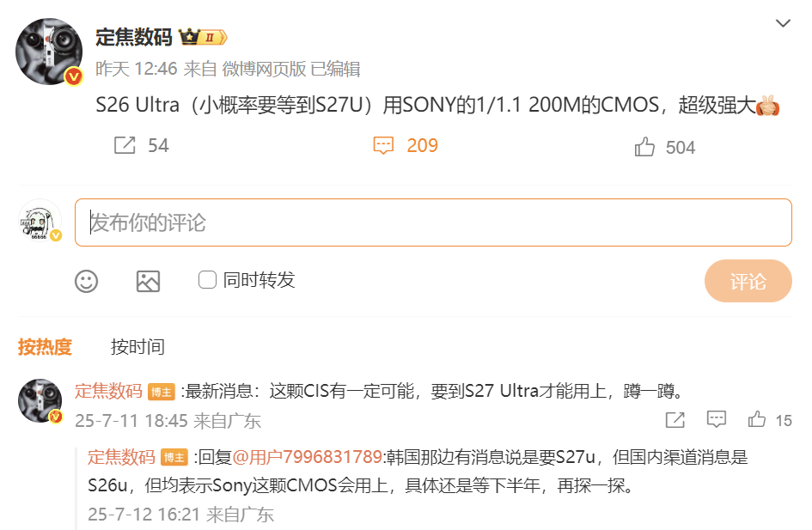The height and width of the screenshot is (530, 812).
Task: Reply to first comment via its speech bubble icon
Action: (x=717, y=418)
